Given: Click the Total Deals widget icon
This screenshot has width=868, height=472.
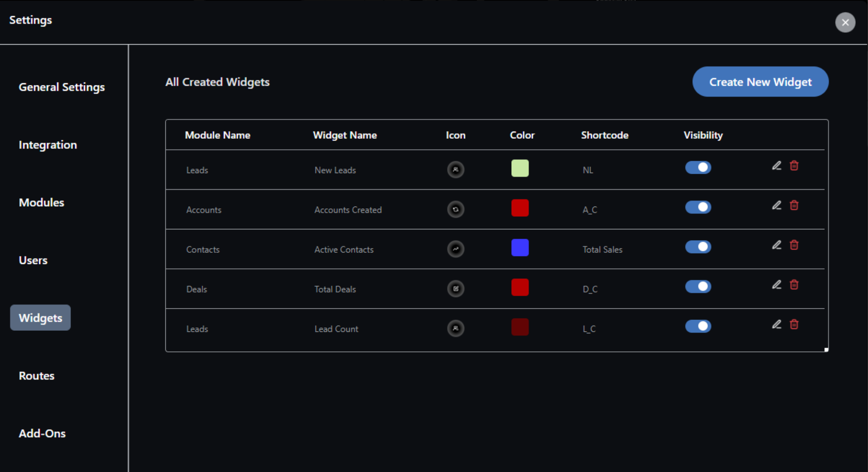Looking at the screenshot, I should pos(455,289).
